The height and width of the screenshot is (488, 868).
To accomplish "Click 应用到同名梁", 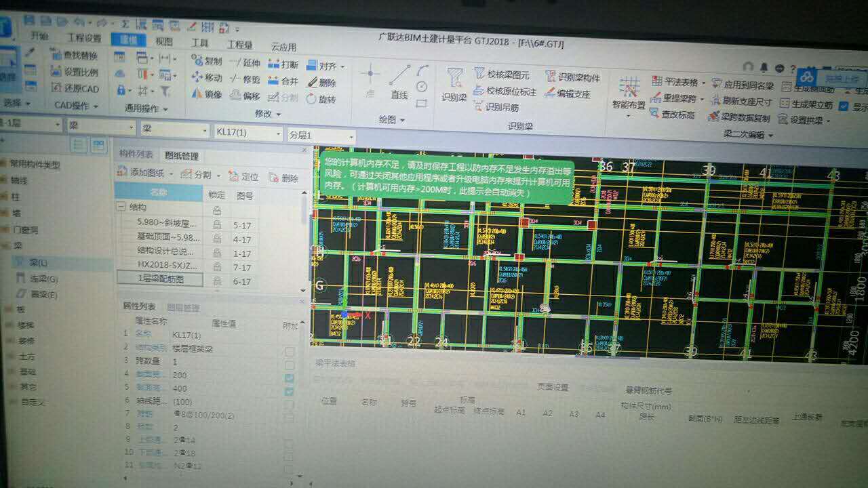I will (x=743, y=85).
